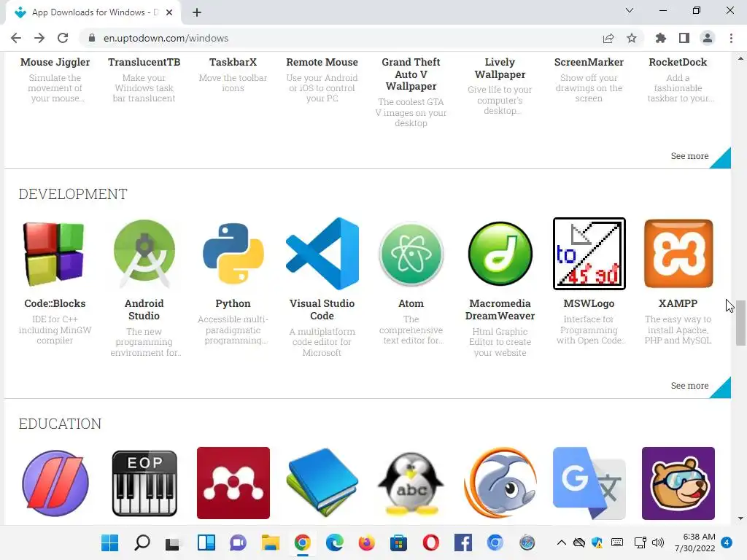Click the bear with goggles icon
Viewport: 747px width, 560px height.
678,483
